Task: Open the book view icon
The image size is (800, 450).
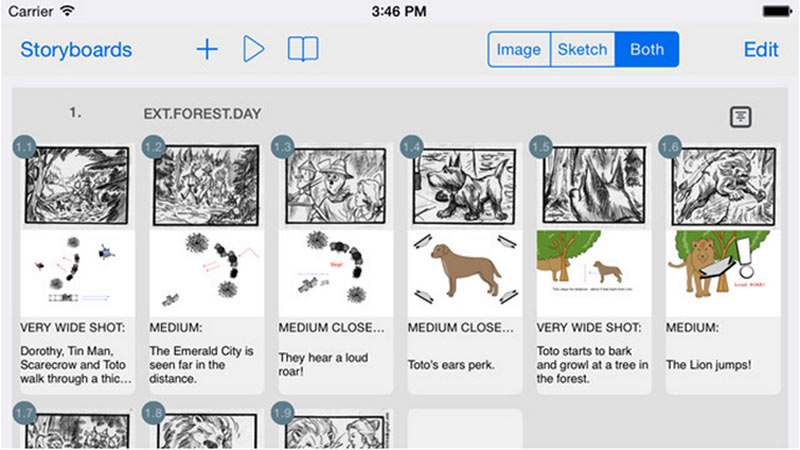Action: [x=303, y=49]
